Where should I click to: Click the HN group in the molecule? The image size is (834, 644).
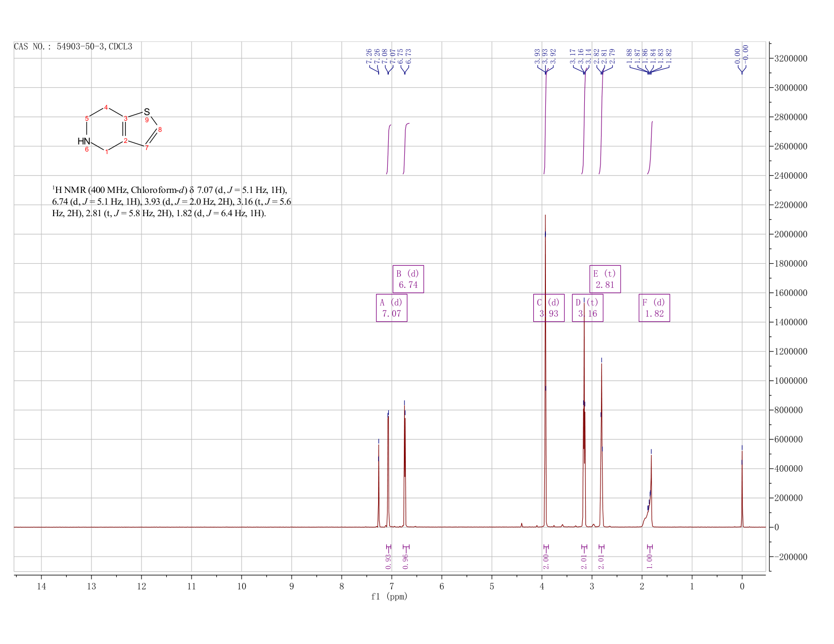[x=84, y=141]
